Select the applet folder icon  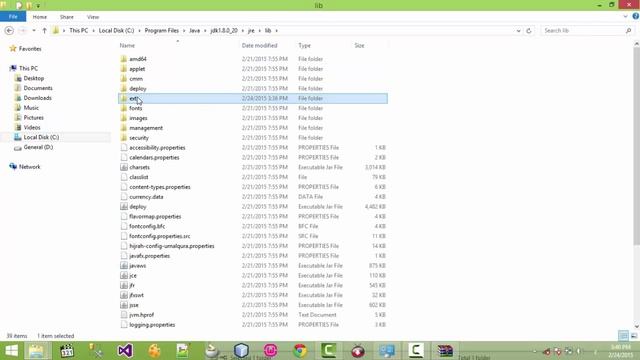(124, 69)
